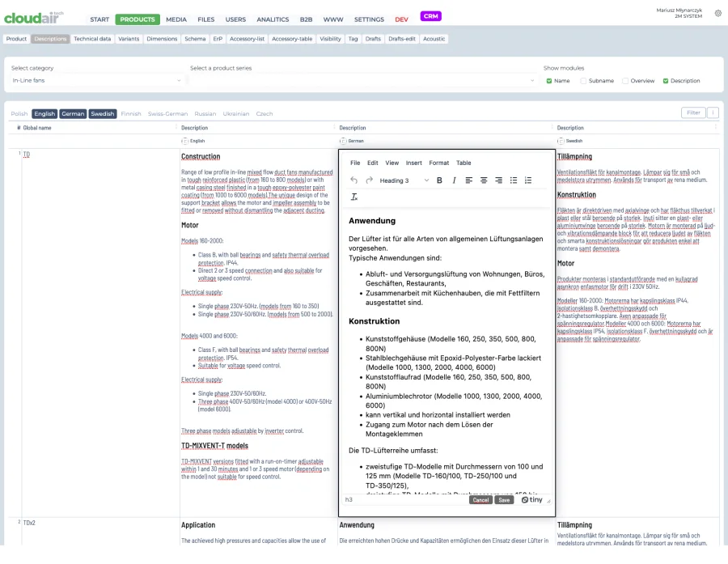The width and height of the screenshot is (728, 564).
Task: Clear formatting with the Tx icon
Action: click(x=354, y=197)
